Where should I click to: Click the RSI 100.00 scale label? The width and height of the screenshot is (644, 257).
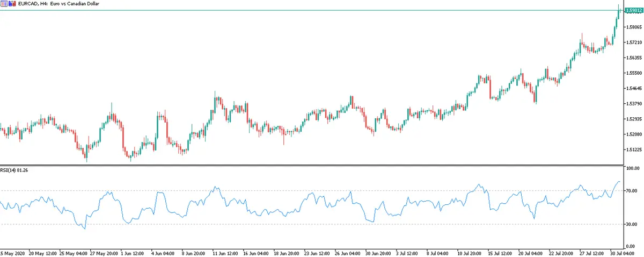coord(633,169)
